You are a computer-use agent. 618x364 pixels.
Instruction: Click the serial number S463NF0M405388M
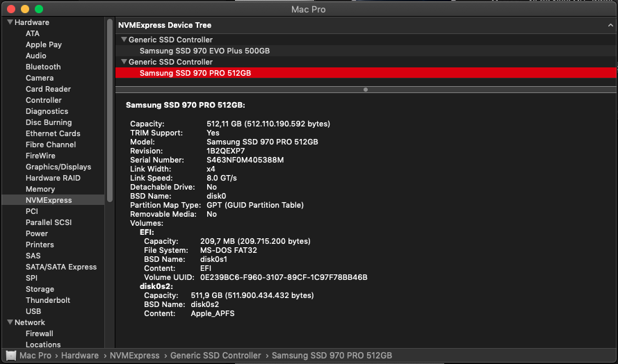click(x=245, y=160)
